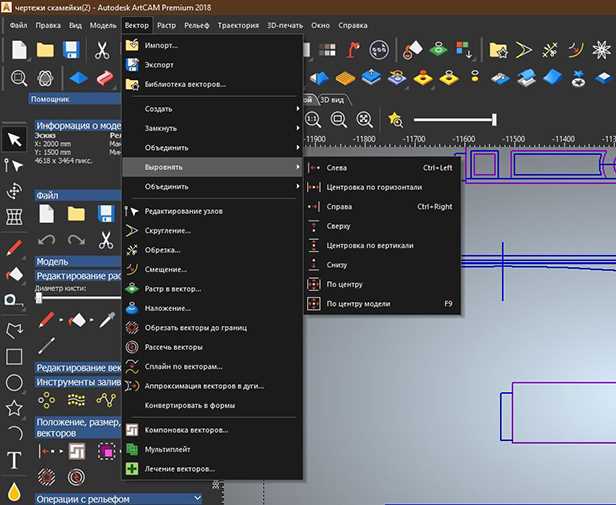This screenshot has height=505, width=616.
Task: Choose Центровка по горизонтали
Action: (x=382, y=187)
